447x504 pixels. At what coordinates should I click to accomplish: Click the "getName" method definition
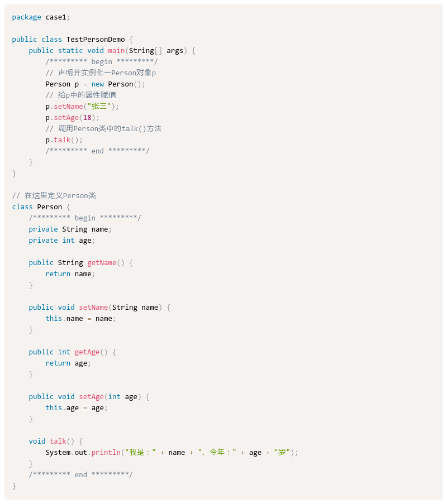[102, 262]
